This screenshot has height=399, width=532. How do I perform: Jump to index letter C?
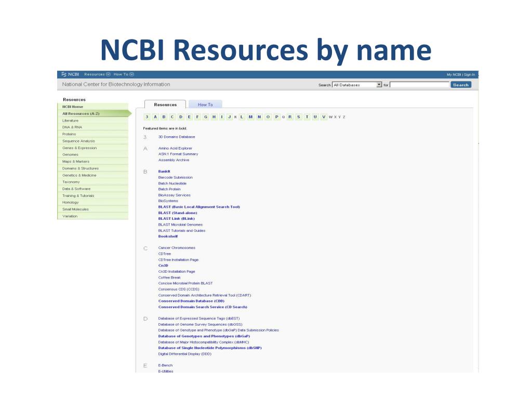[x=172, y=117]
